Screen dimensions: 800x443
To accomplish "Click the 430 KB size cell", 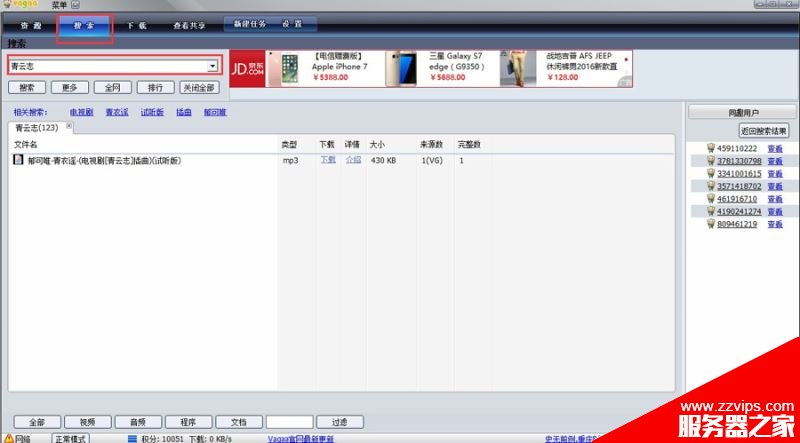I will coord(384,160).
